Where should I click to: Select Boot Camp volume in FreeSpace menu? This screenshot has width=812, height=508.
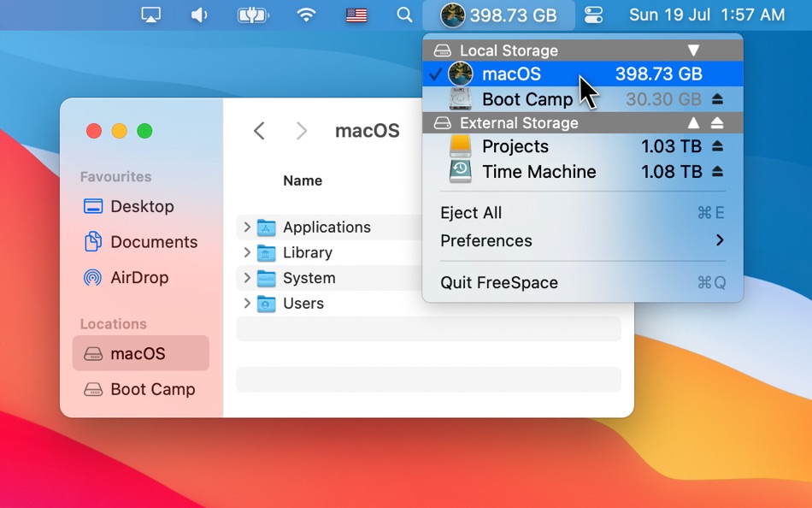tap(583, 99)
